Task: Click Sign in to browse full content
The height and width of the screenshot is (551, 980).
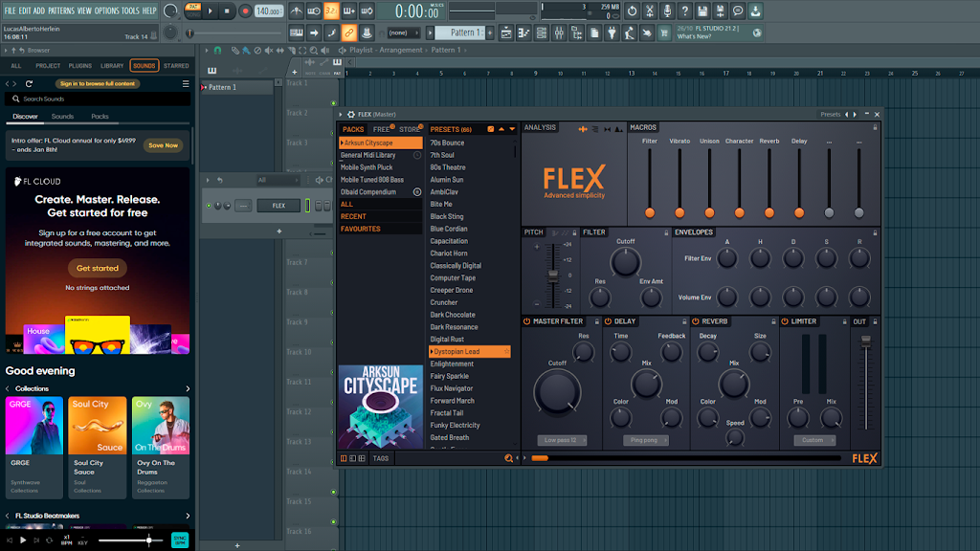Action: click(97, 83)
